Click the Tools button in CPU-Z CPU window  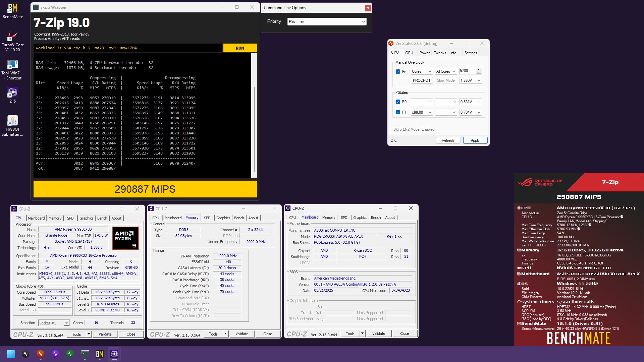pos(76,335)
